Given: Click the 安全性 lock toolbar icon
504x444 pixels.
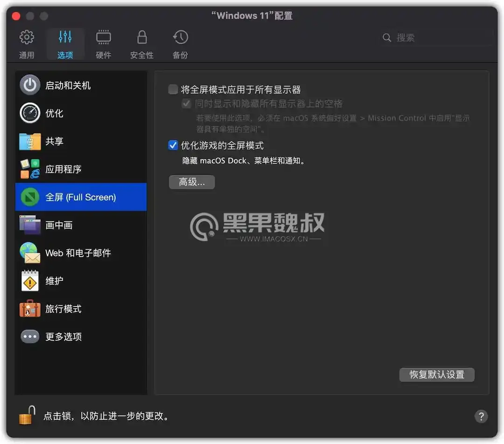Looking at the screenshot, I should 141,43.
